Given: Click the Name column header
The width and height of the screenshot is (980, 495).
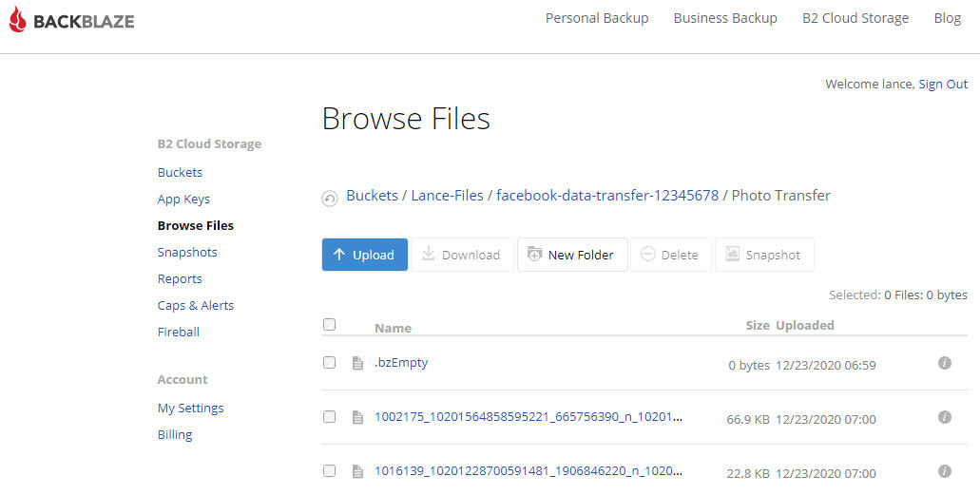Looking at the screenshot, I should point(393,328).
